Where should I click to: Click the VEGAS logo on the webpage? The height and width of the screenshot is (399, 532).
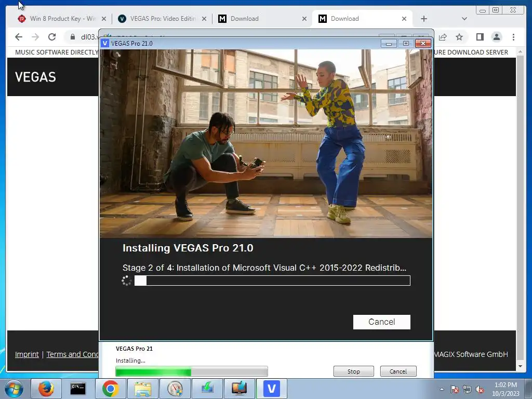click(x=35, y=77)
